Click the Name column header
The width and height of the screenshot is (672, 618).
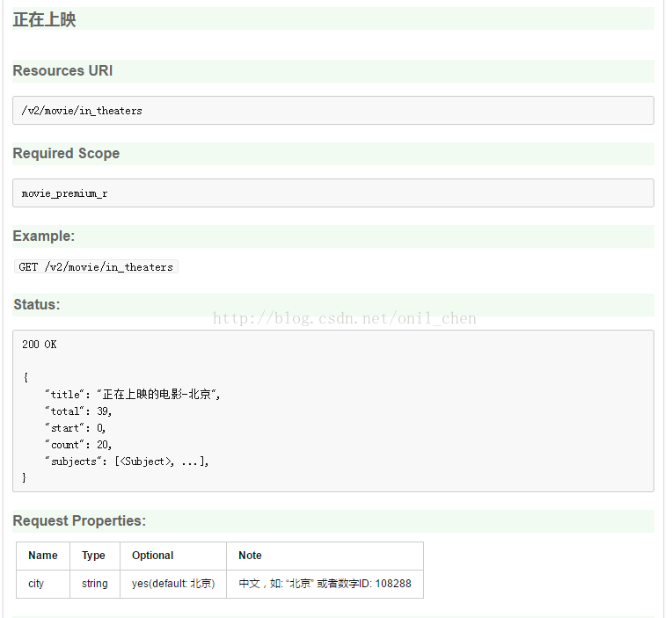[x=43, y=556]
